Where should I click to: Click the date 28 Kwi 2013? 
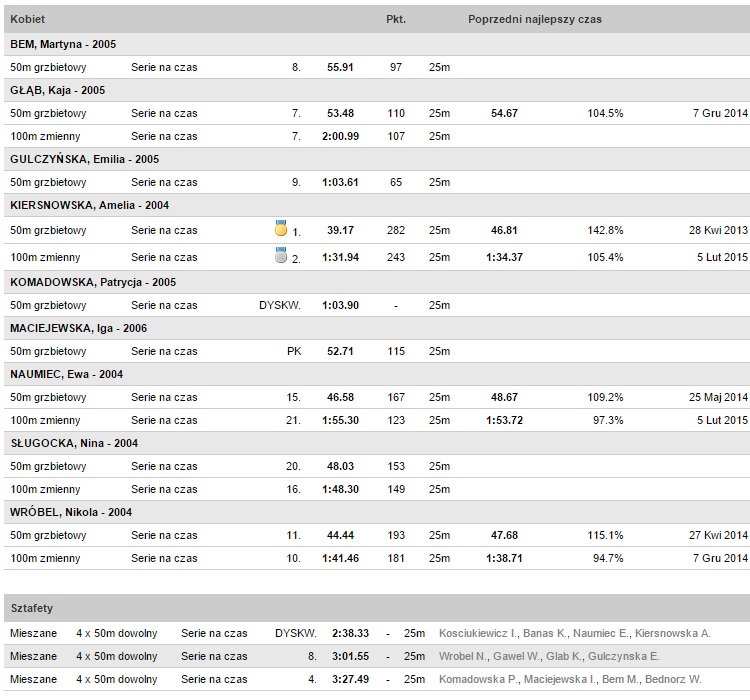[718, 230]
